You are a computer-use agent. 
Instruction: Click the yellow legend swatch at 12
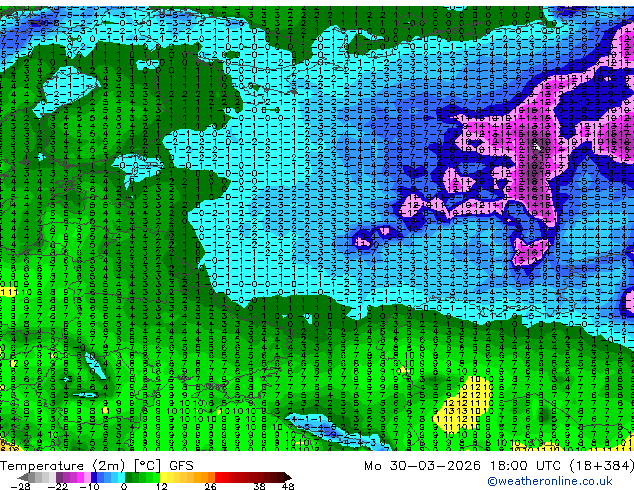[x=163, y=477]
